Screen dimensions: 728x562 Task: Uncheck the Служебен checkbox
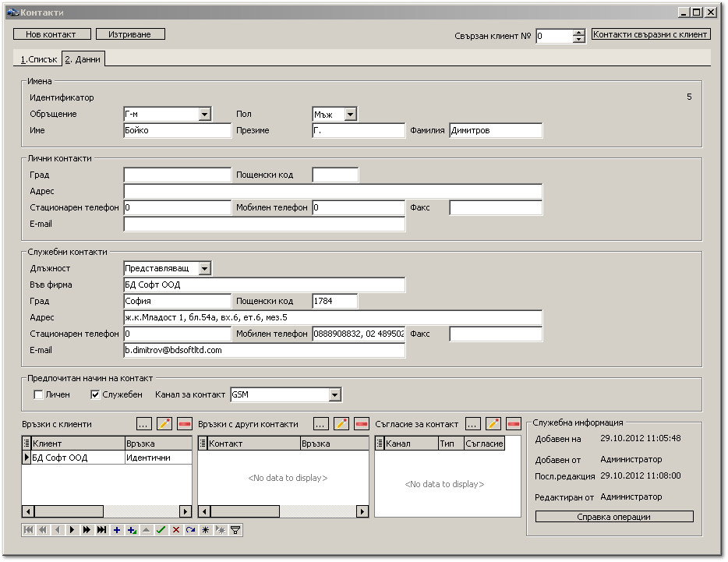(x=95, y=394)
